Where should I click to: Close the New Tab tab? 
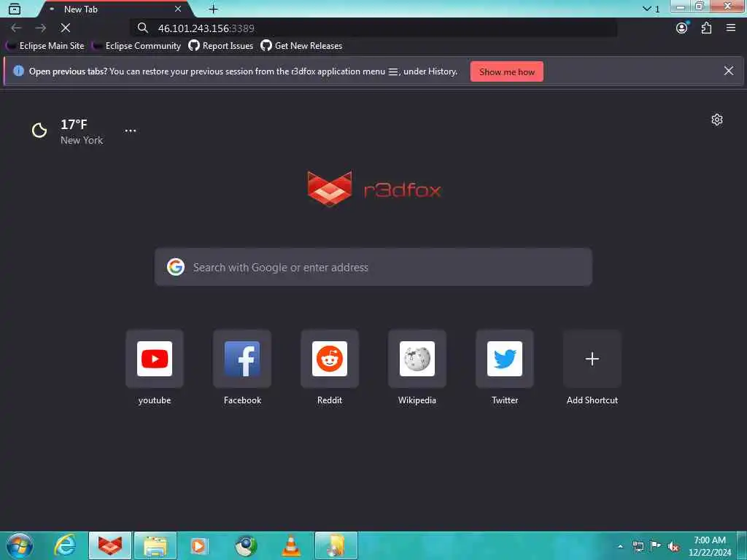coord(178,9)
